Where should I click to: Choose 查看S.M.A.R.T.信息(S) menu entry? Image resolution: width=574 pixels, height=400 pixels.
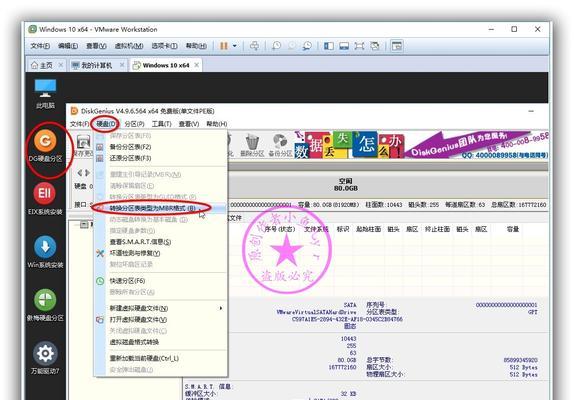(160, 242)
